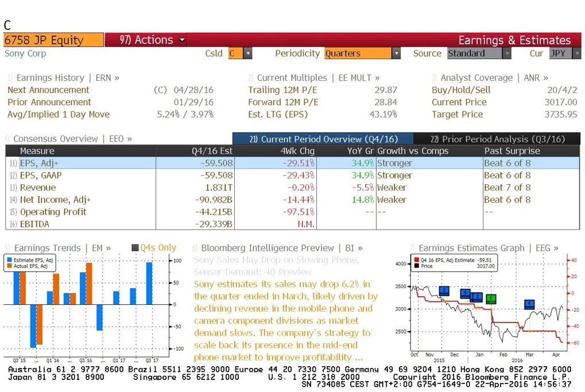Click the Est. LTG (EPS) value 43.19%
585x392 pixels.
[x=383, y=115]
